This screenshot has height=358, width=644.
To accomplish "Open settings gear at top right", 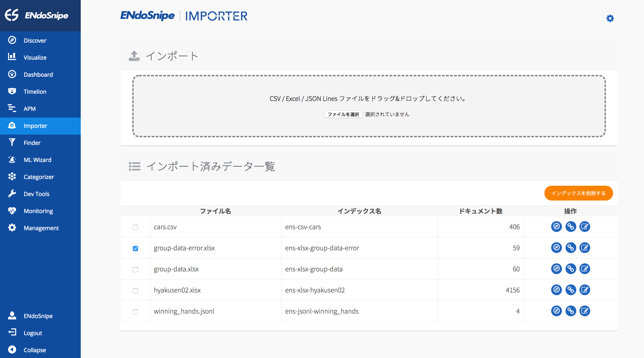I will tap(610, 18).
